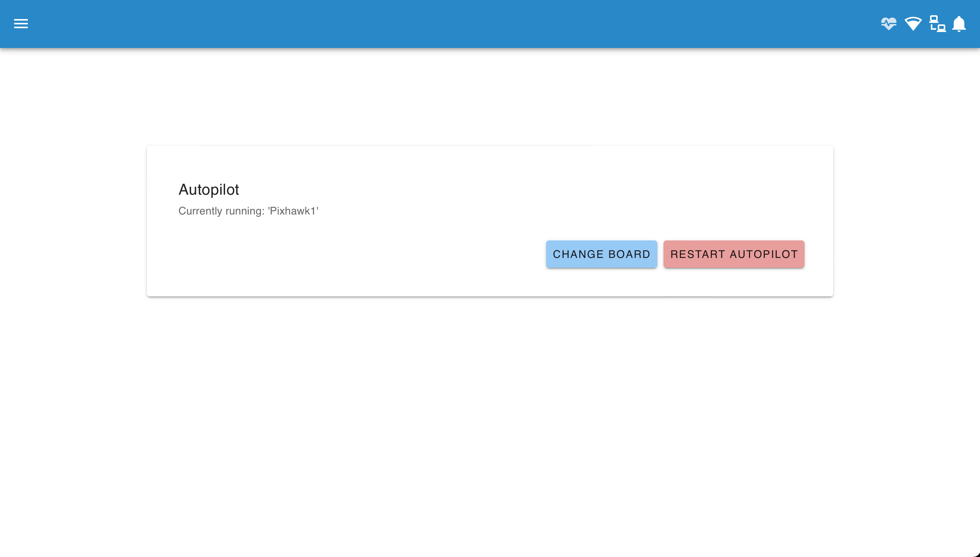Viewport: 980px width, 557px height.
Task: Open the notifications bell
Action: [959, 24]
